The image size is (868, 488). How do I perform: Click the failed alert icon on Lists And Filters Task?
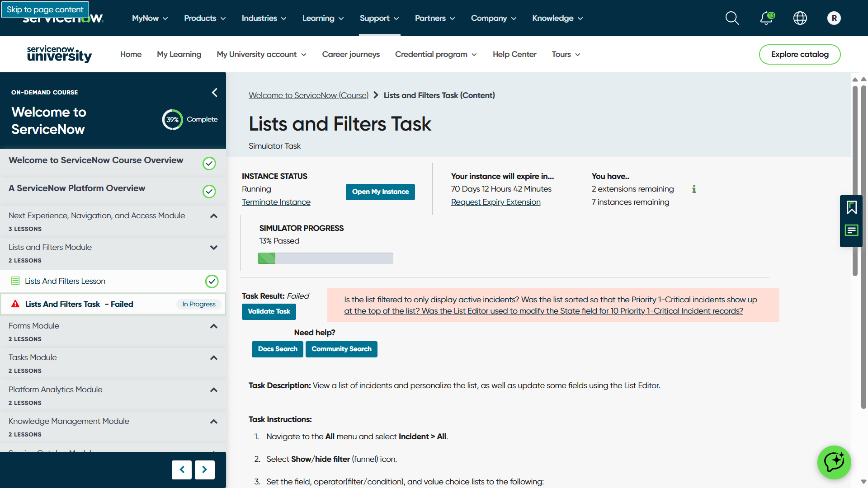pyautogui.click(x=15, y=304)
